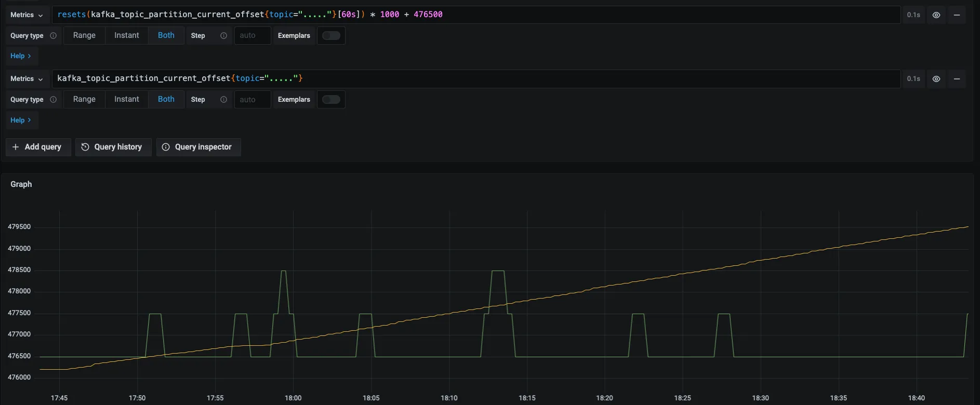Viewport: 980px width, 405px height.
Task: Remove the first query with minus icon
Action: pyautogui.click(x=957, y=15)
